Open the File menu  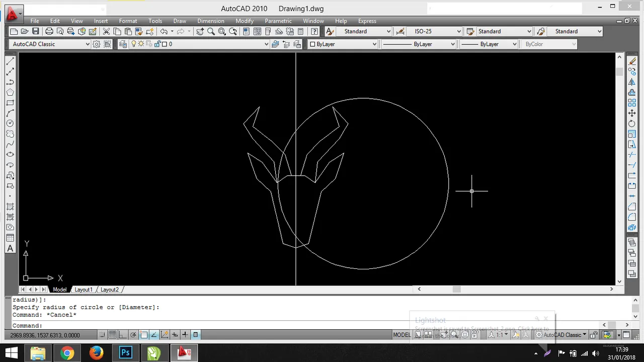pos(34,21)
